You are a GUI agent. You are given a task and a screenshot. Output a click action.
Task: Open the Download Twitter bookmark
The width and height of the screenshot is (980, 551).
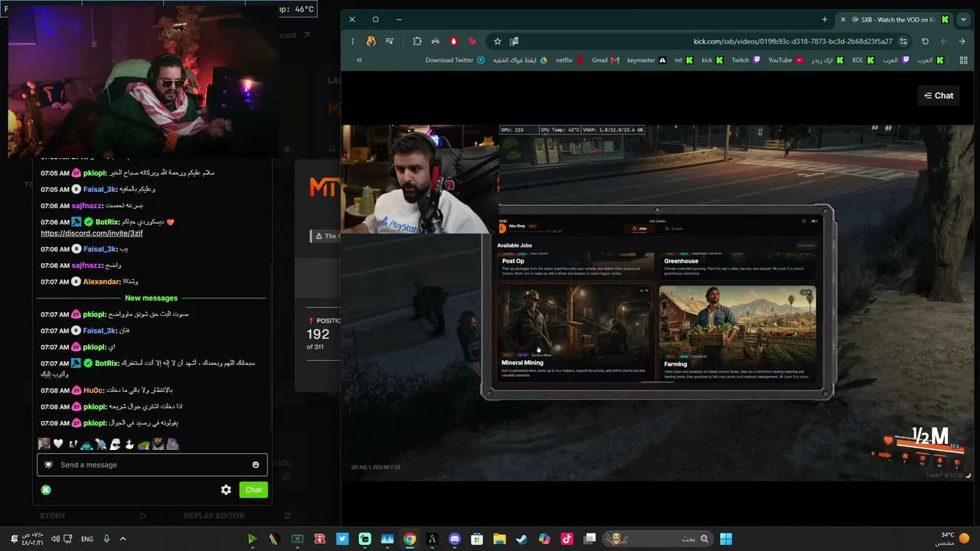455,60
